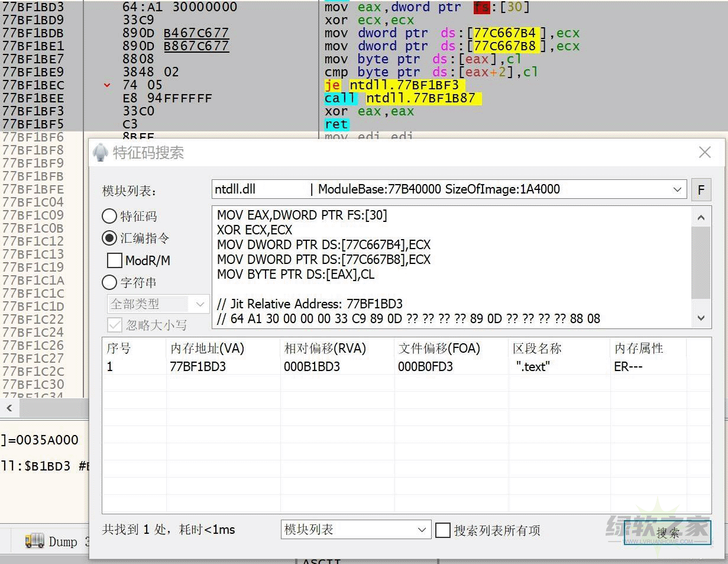The width and height of the screenshot is (728, 564).
Task: Click the Dump tab truck icon
Action: point(35,541)
